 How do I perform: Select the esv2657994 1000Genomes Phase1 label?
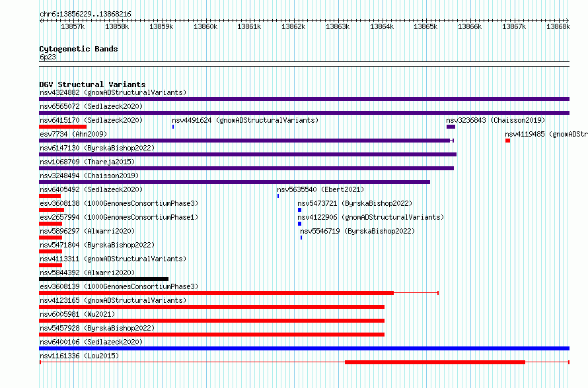tap(119, 217)
